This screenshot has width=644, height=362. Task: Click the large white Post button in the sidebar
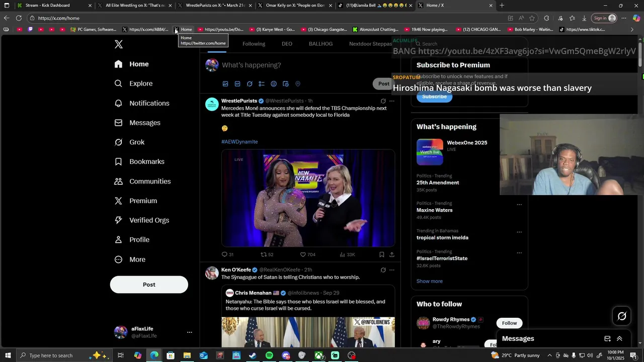[149, 285]
